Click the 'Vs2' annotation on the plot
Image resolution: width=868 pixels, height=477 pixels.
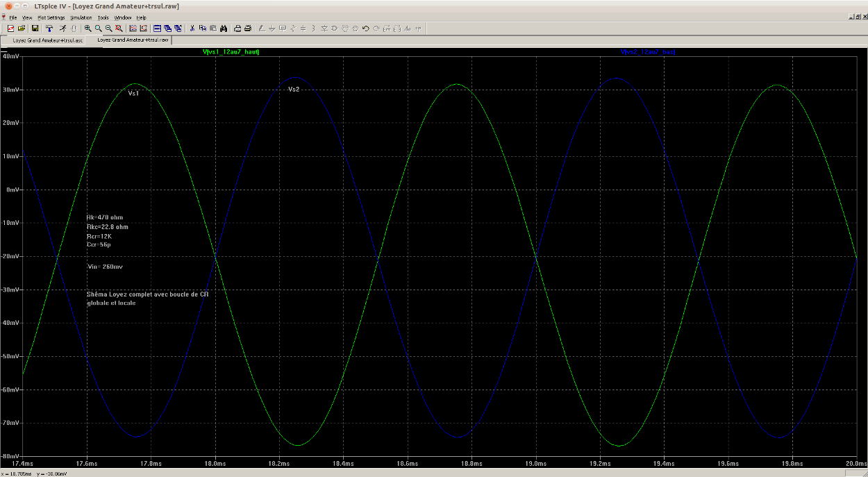point(294,90)
